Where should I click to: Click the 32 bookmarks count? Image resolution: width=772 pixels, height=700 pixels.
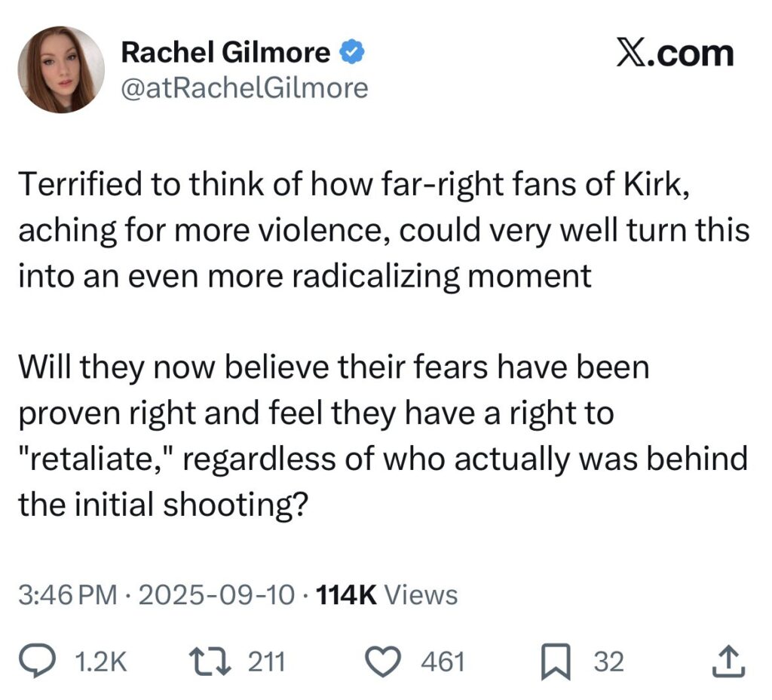coord(609,662)
